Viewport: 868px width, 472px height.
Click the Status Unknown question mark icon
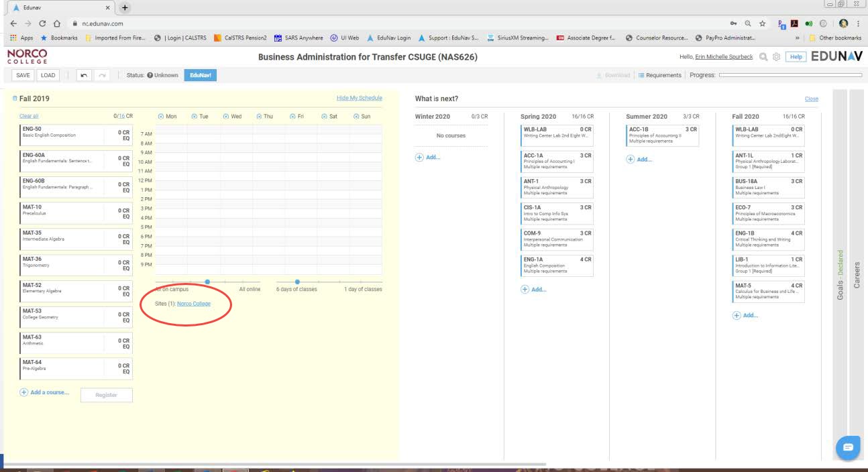point(150,75)
